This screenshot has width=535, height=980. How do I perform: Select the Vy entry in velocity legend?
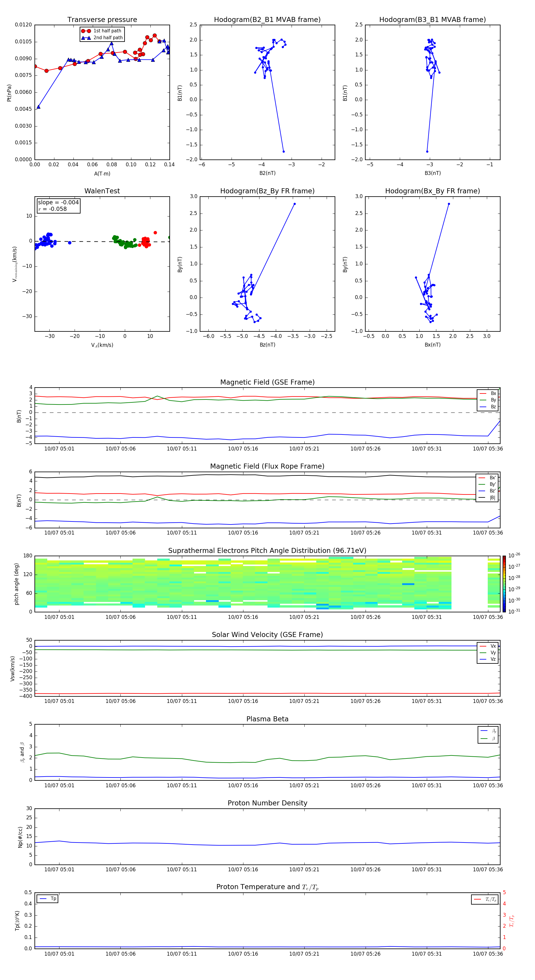(488, 653)
